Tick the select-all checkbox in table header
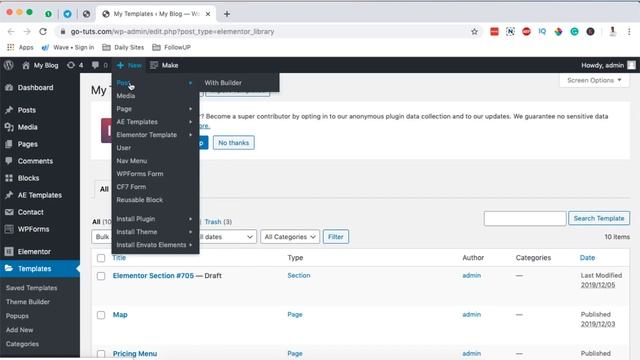The image size is (640, 360). click(x=101, y=258)
